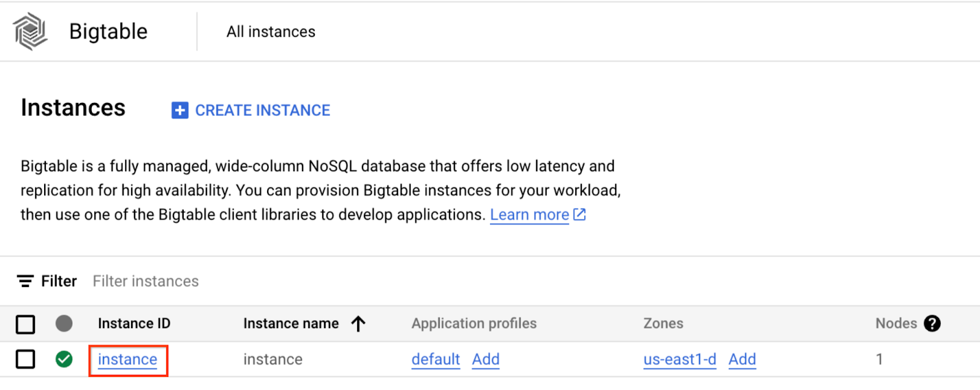Click the sort arrow next to Instance name
Image resolution: width=980 pixels, height=390 pixels.
click(x=358, y=323)
